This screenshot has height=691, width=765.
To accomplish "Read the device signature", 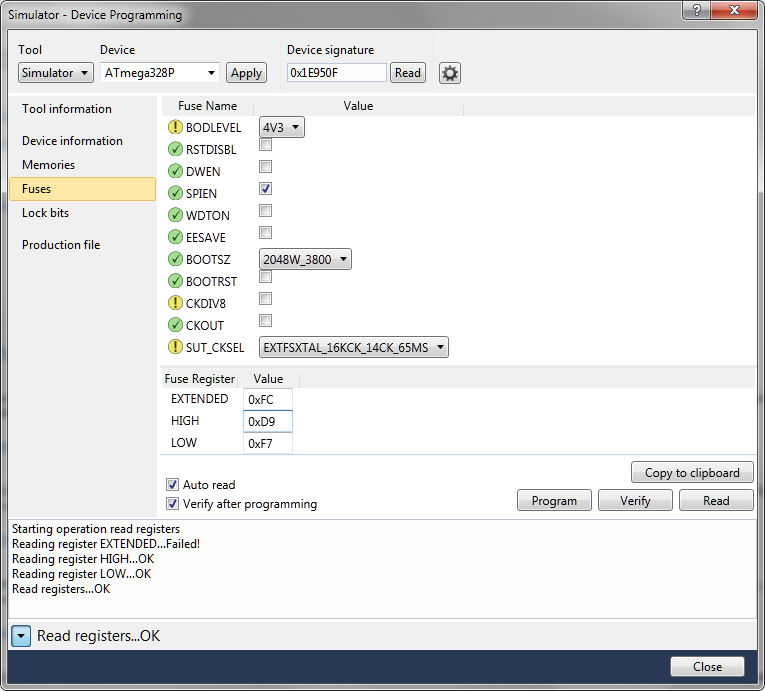I will pyautogui.click(x=408, y=73).
